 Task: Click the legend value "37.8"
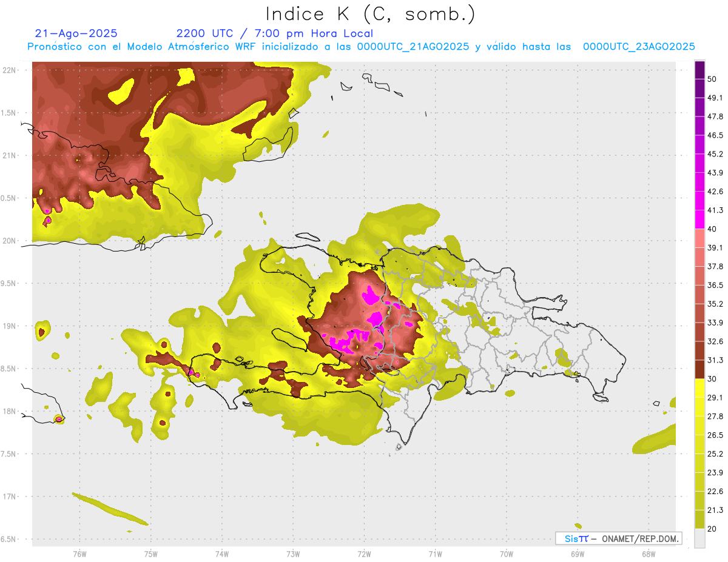coord(715,266)
